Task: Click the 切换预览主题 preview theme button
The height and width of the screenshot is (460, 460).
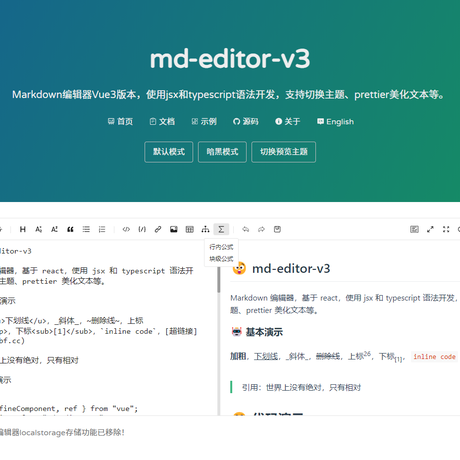Action: (284, 152)
